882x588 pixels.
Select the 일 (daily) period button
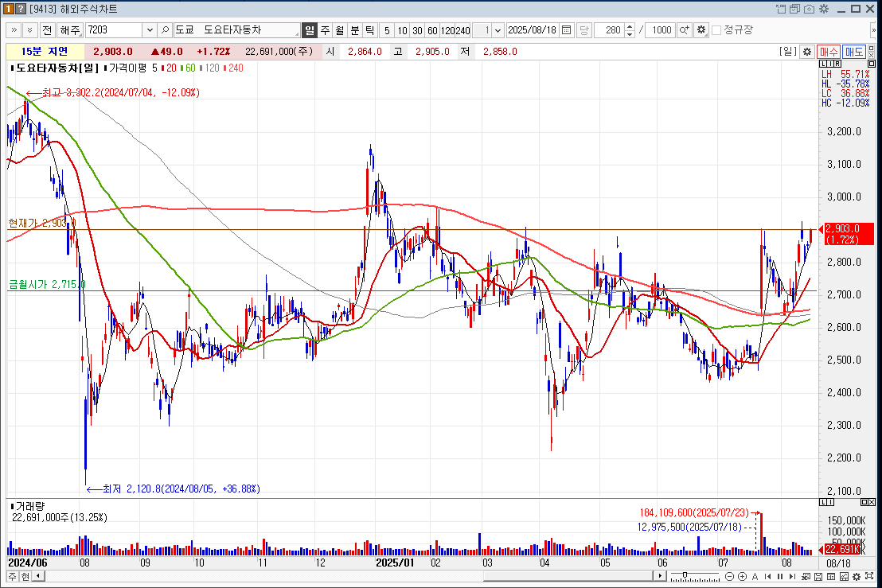(310, 30)
